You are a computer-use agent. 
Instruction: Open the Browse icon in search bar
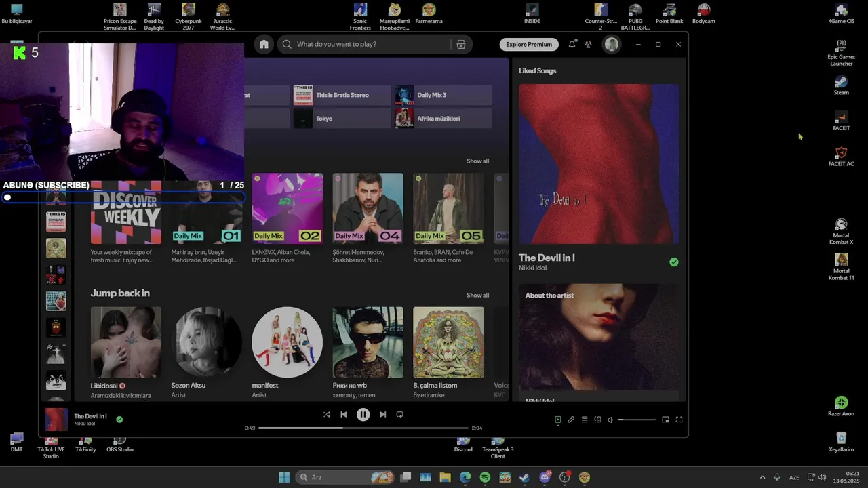pos(461,44)
